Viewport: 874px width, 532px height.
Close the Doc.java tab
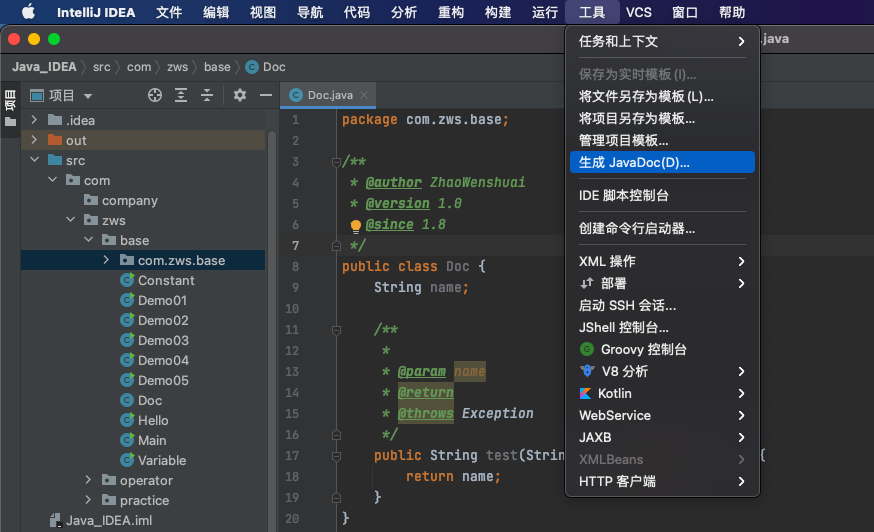tap(364, 95)
